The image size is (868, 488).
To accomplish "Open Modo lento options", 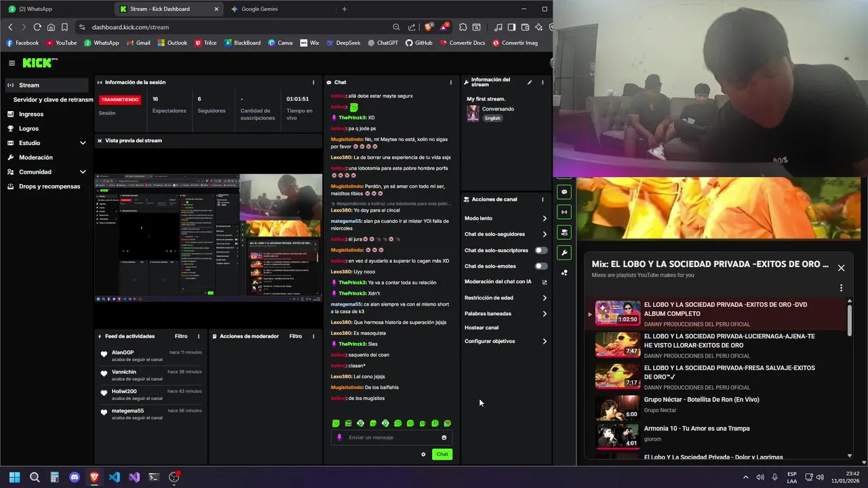I will click(x=506, y=218).
